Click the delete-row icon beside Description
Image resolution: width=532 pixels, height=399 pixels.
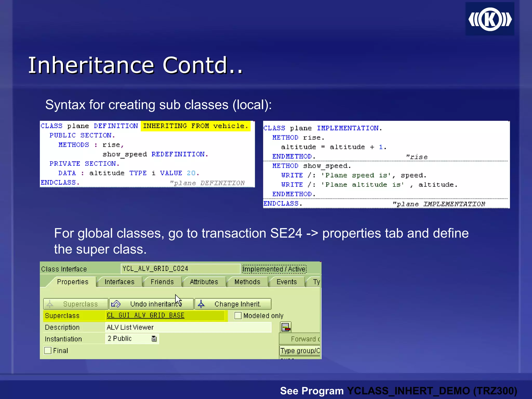pos(285,327)
